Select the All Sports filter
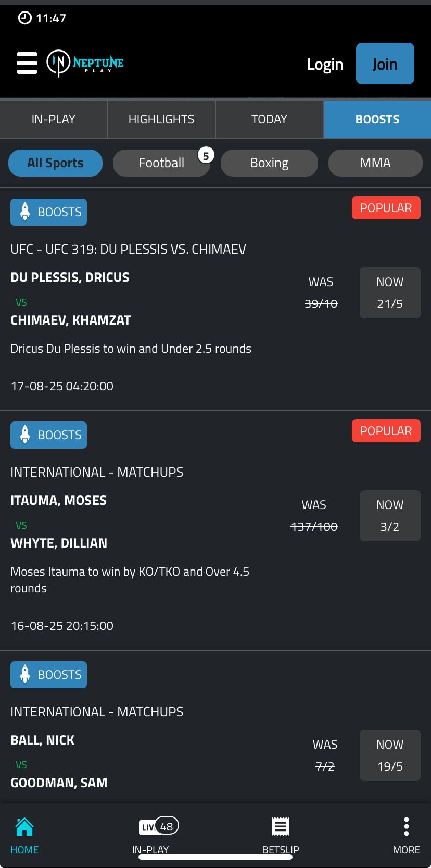 [x=55, y=163]
